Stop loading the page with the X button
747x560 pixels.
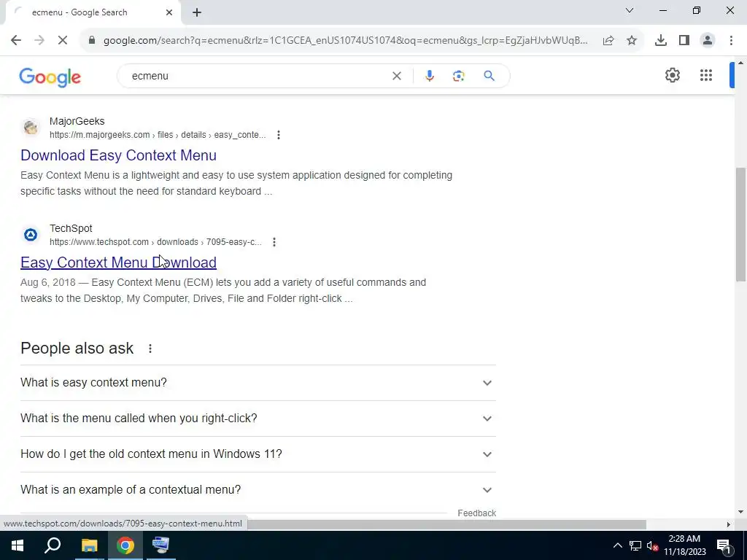tap(63, 41)
